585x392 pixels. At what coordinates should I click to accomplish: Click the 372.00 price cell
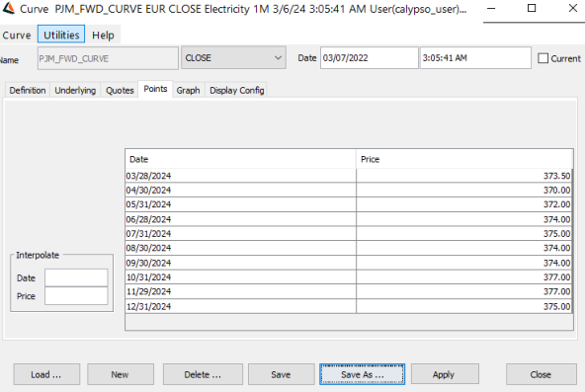tap(464, 204)
